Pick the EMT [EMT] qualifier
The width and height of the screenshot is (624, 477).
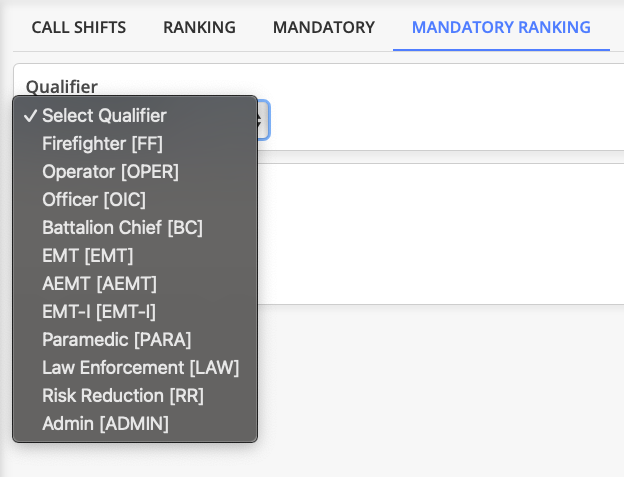pos(87,256)
